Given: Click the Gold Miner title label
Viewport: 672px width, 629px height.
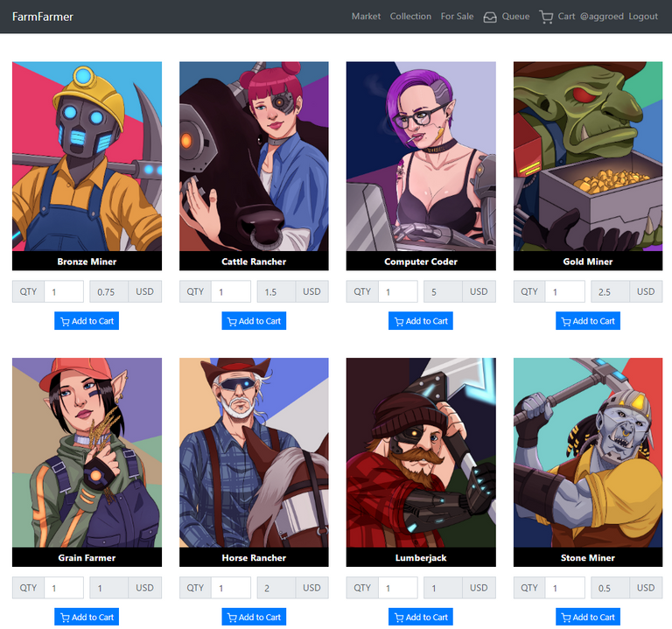Looking at the screenshot, I should (x=588, y=262).
